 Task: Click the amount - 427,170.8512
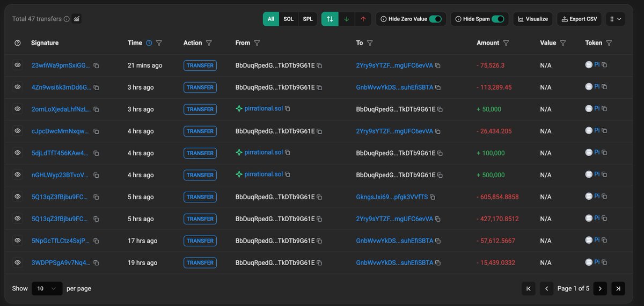click(x=498, y=219)
